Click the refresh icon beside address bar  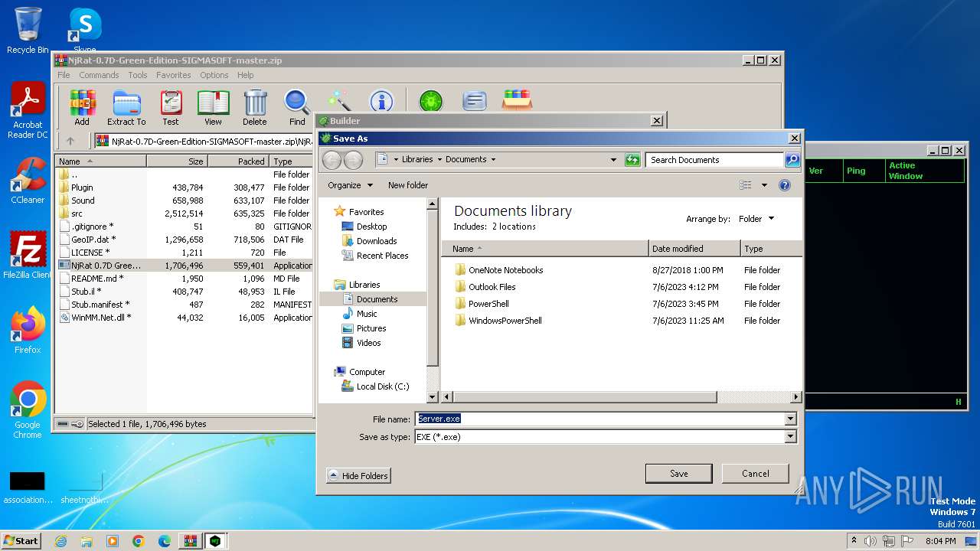(x=632, y=160)
